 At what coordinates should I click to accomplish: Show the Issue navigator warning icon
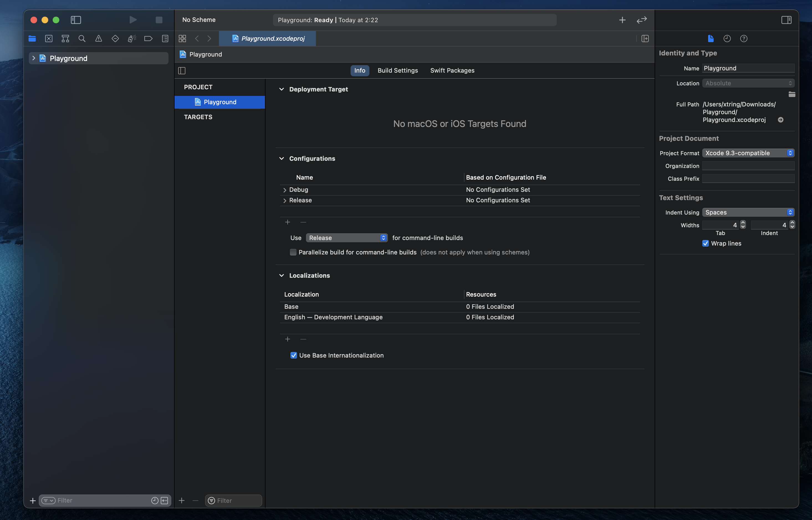98,39
